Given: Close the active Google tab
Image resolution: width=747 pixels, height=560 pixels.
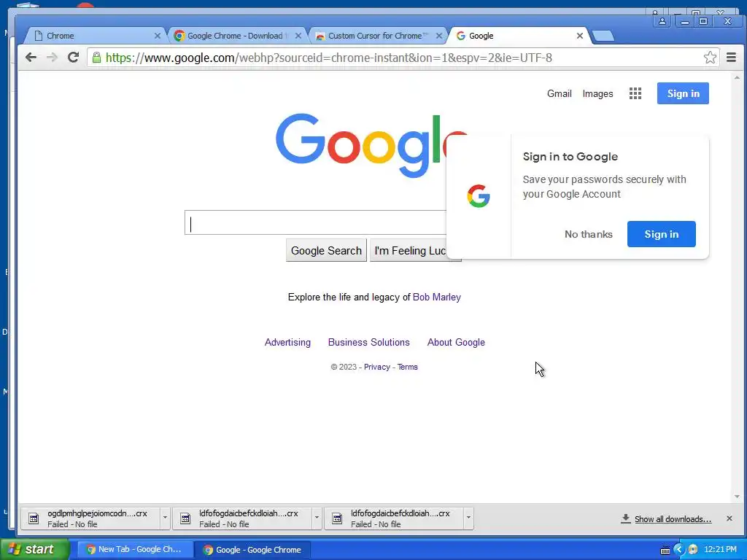Looking at the screenshot, I should point(580,36).
